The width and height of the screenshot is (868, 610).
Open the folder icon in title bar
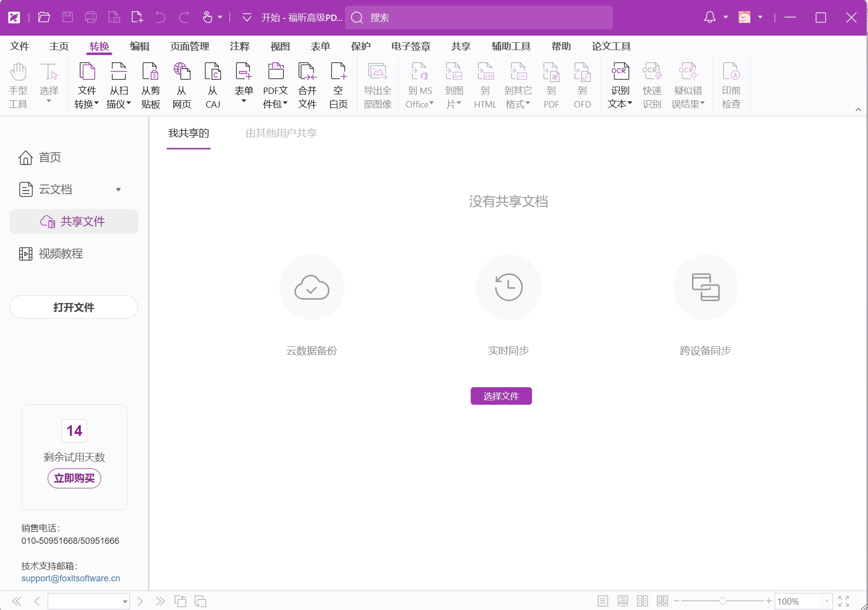[x=44, y=18]
